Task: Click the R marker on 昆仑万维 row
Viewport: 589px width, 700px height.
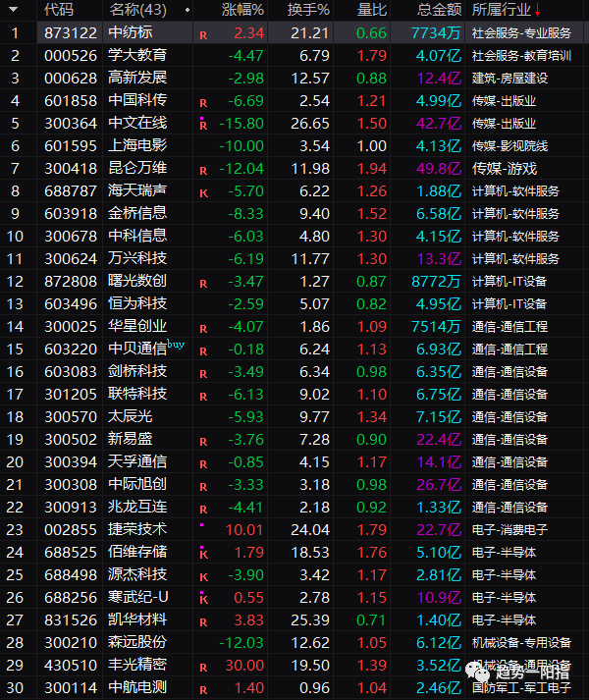Action: 203,171
